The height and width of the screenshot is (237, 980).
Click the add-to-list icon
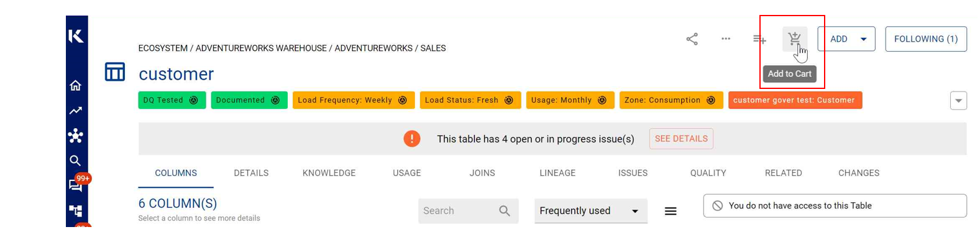click(759, 39)
